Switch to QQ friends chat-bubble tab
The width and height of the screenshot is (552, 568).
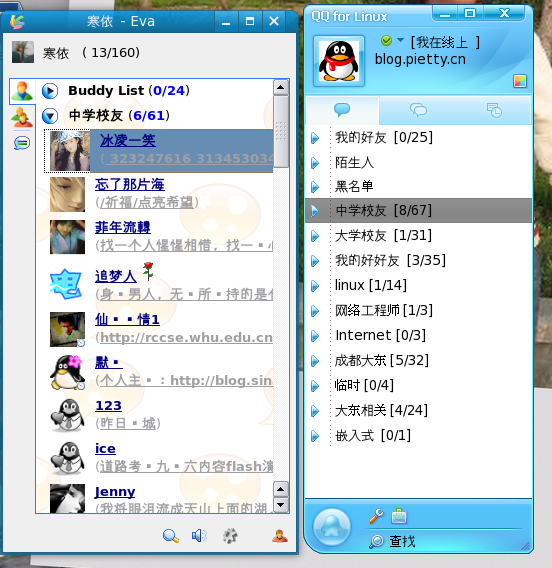point(342,110)
